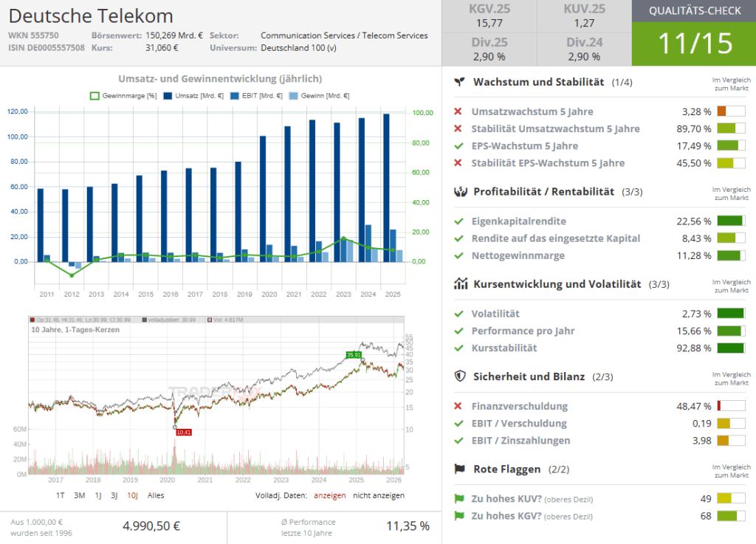
Task: Click green checkmark beside Eigenkapitalrendite
Action: click(458, 221)
